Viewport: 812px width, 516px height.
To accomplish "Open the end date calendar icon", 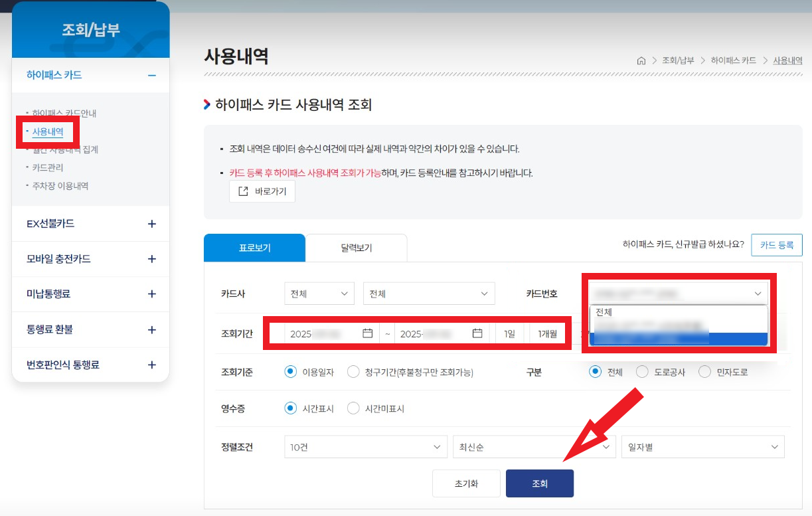I will (x=477, y=333).
